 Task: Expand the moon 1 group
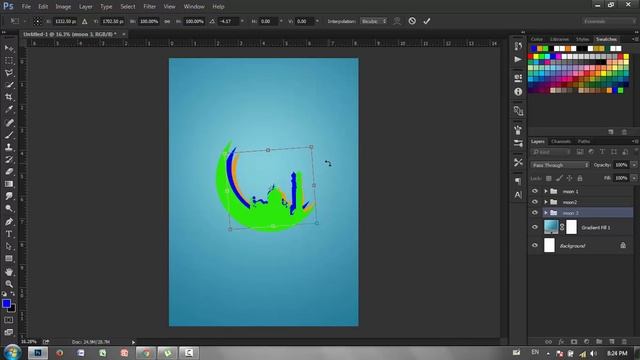point(546,191)
